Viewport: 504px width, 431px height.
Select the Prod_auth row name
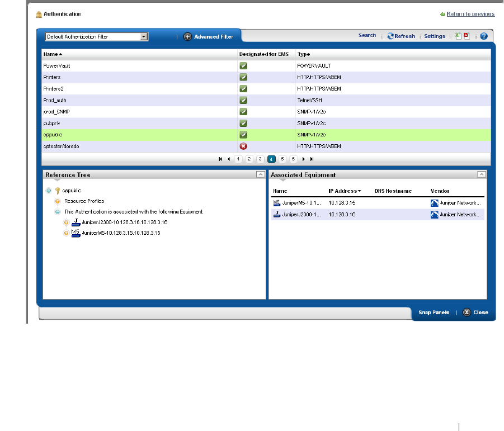point(55,101)
